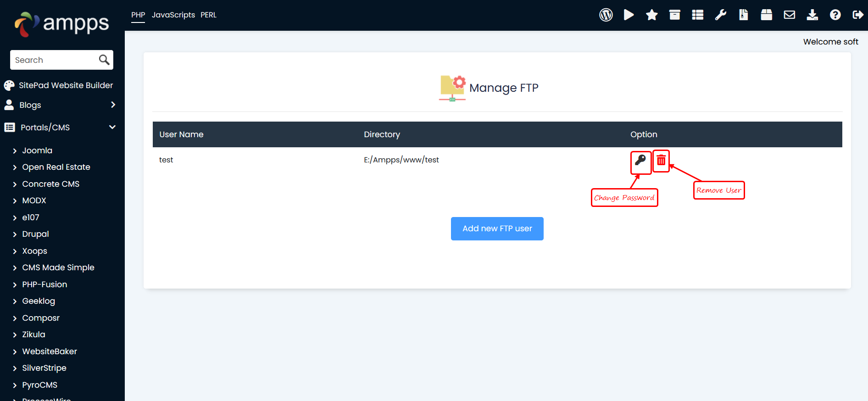Open the MODX entry
Viewport: 868px width, 401px height.
click(x=34, y=200)
